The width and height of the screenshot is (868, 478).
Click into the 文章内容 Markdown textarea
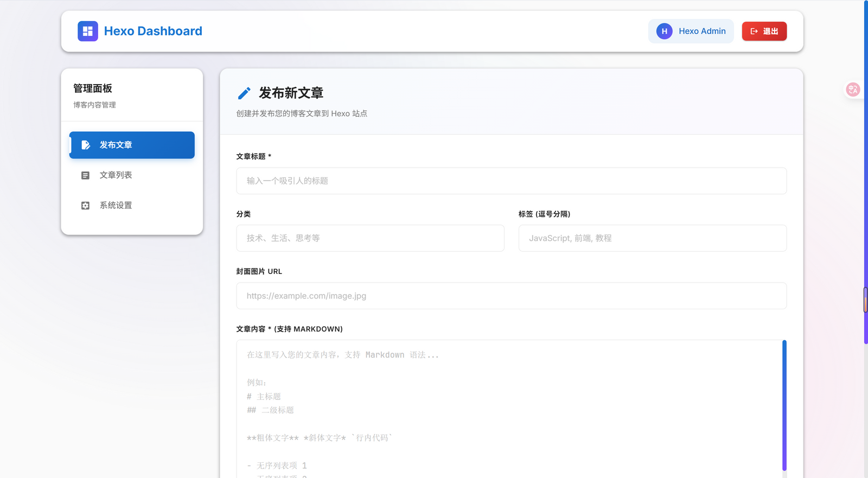coord(509,409)
